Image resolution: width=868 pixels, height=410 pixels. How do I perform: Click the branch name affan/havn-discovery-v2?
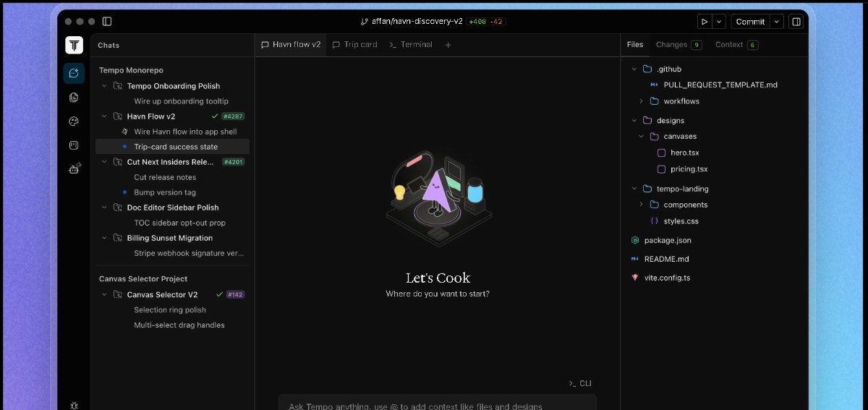(417, 22)
